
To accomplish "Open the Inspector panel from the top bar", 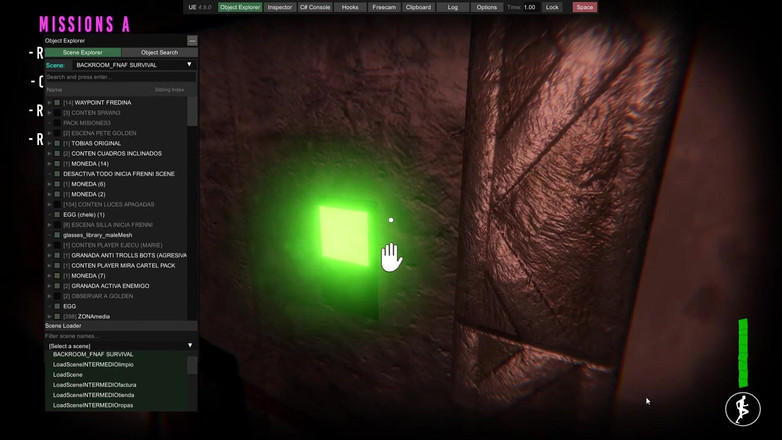I will tap(280, 7).
